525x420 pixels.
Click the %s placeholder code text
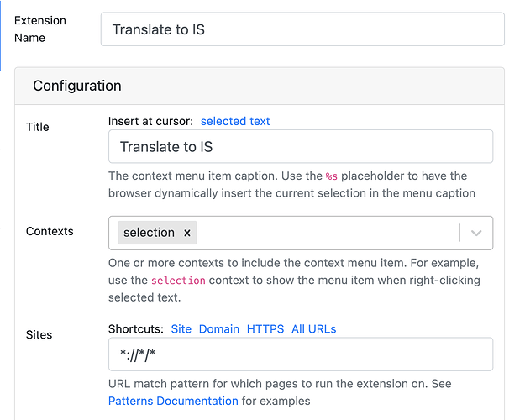(x=335, y=176)
